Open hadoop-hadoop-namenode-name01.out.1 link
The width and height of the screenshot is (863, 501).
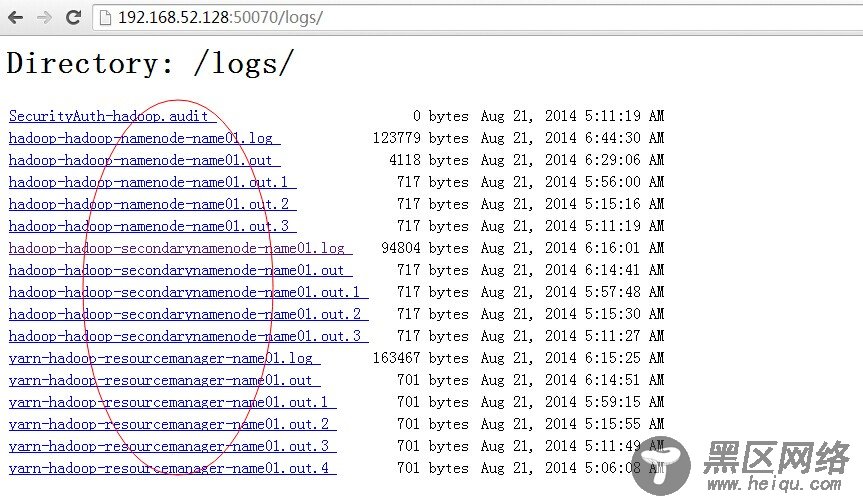152,182
